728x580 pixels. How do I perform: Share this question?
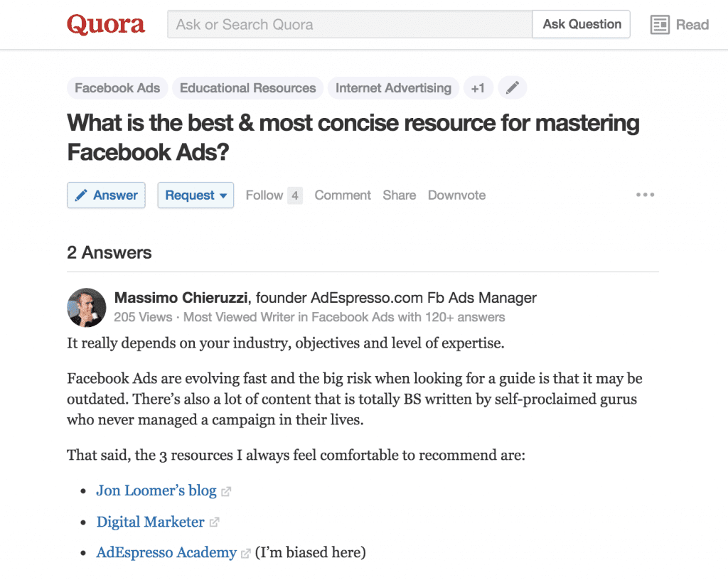tap(400, 195)
